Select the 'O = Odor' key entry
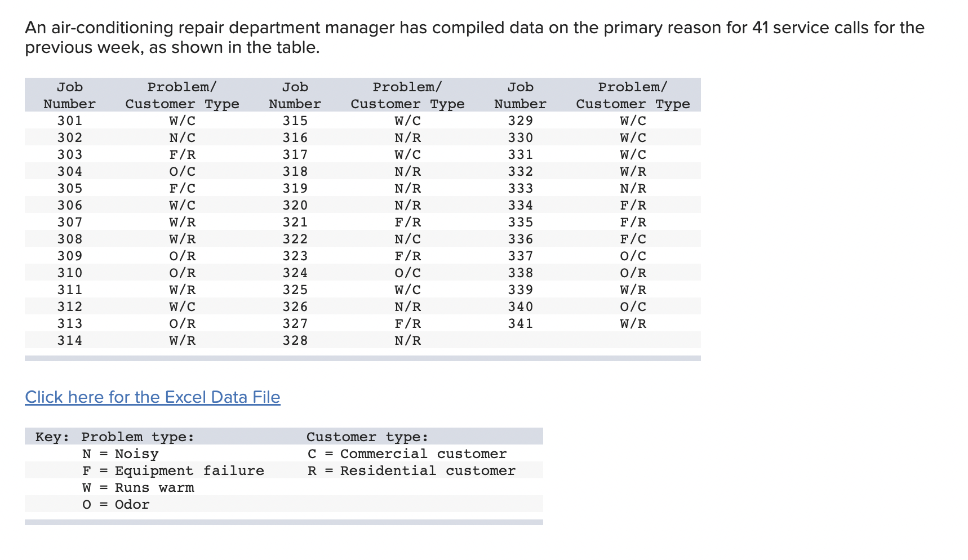Viewport: 968px width, 560px height. [x=116, y=505]
